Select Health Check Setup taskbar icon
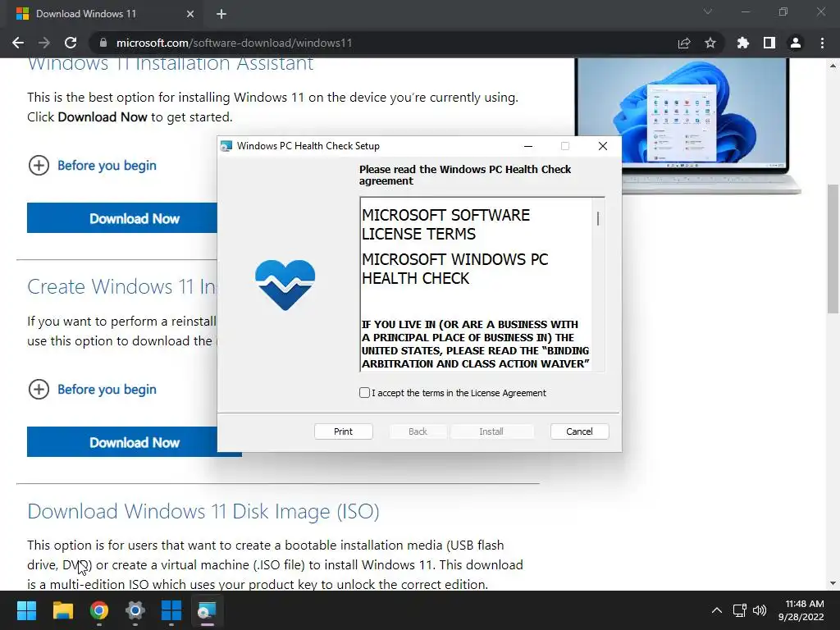 click(x=208, y=610)
